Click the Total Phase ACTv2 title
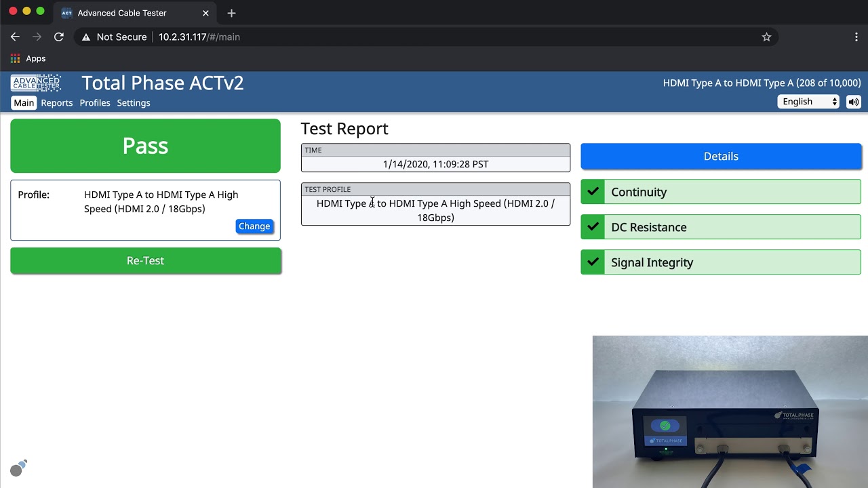 tap(163, 83)
